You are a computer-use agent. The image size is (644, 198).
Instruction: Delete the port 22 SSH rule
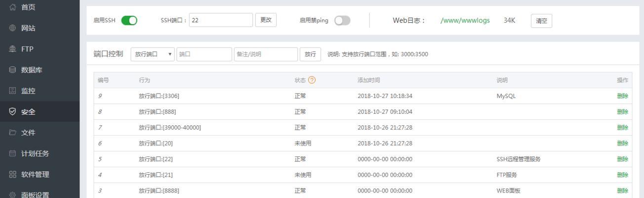pyautogui.click(x=622, y=159)
